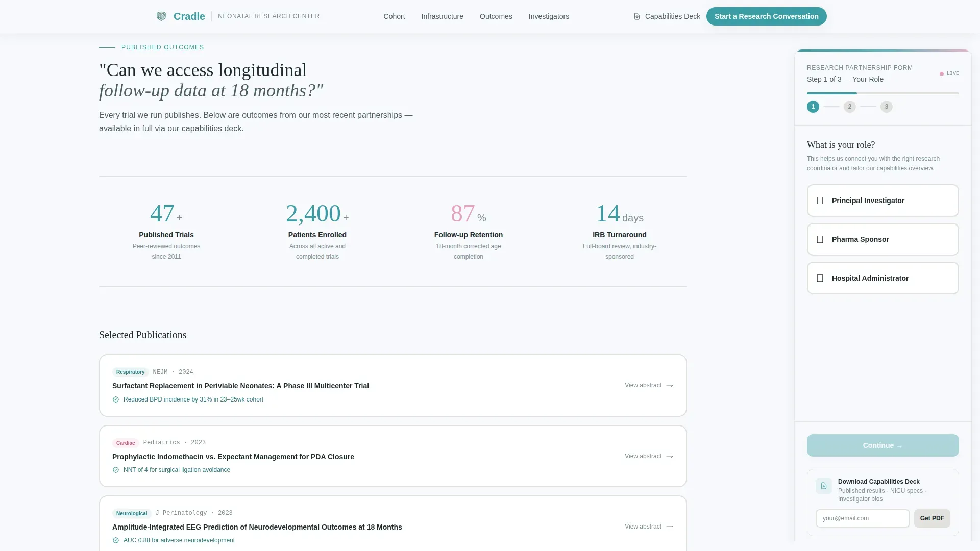Click the Capabilities Deck document icon in header
980x551 pixels.
(x=637, y=16)
